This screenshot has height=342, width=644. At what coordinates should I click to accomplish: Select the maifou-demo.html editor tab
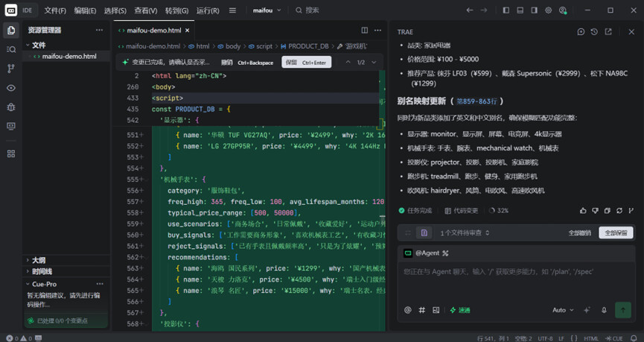pyautogui.click(x=153, y=31)
